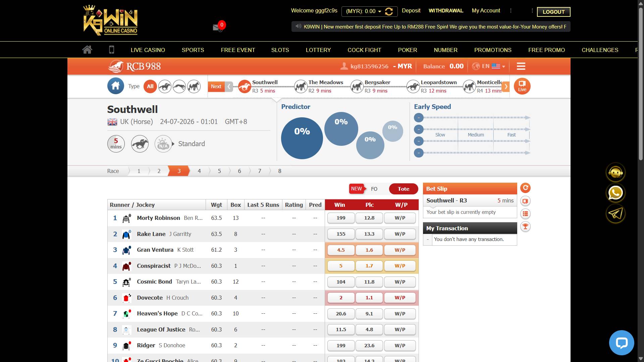Viewport: 644px width, 362px height.
Task: Open the list icon beside Bet Slip
Action: point(525,214)
